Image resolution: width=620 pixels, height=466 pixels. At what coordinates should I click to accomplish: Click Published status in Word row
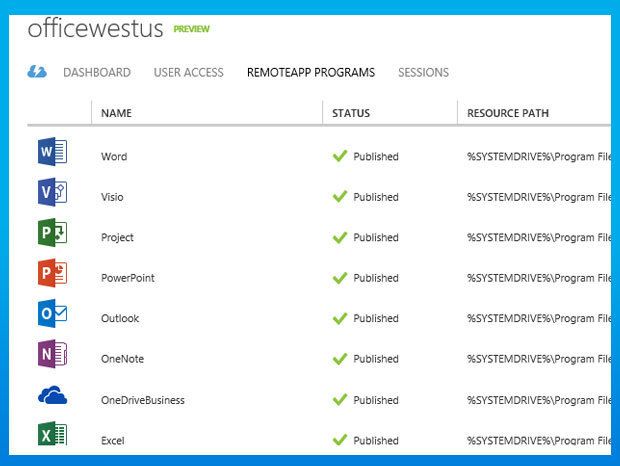376,157
